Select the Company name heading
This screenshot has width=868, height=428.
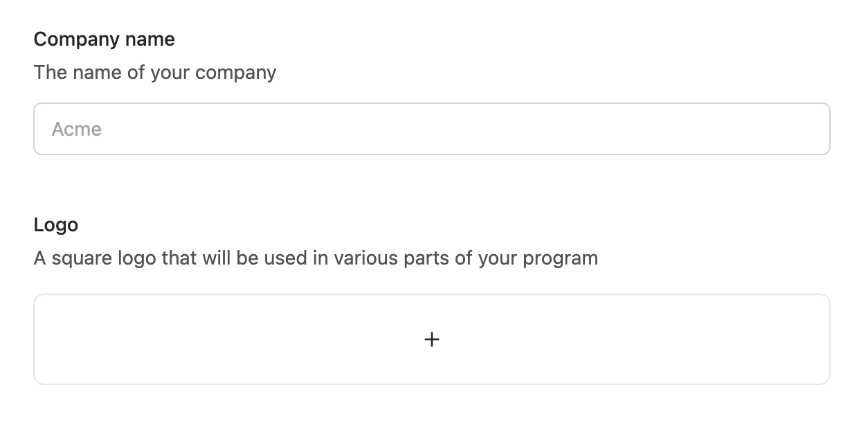pos(105,39)
